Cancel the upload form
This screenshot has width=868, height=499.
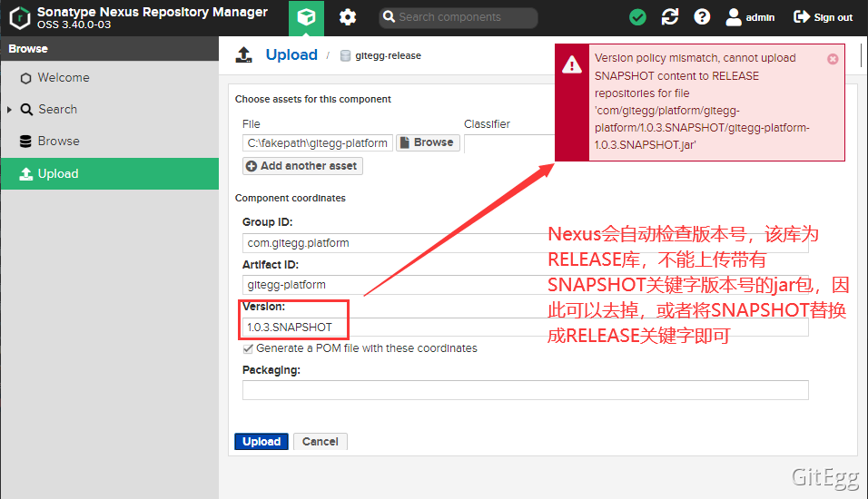[x=320, y=442]
